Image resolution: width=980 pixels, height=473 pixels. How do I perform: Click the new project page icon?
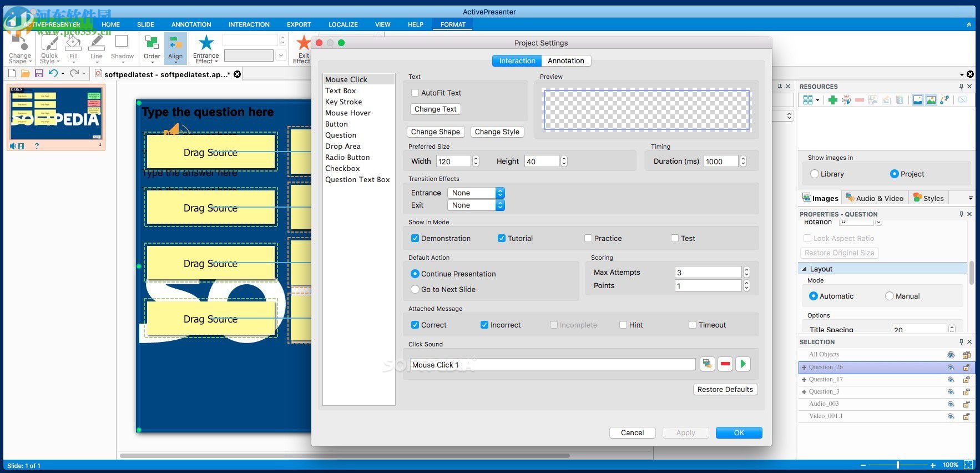point(12,73)
